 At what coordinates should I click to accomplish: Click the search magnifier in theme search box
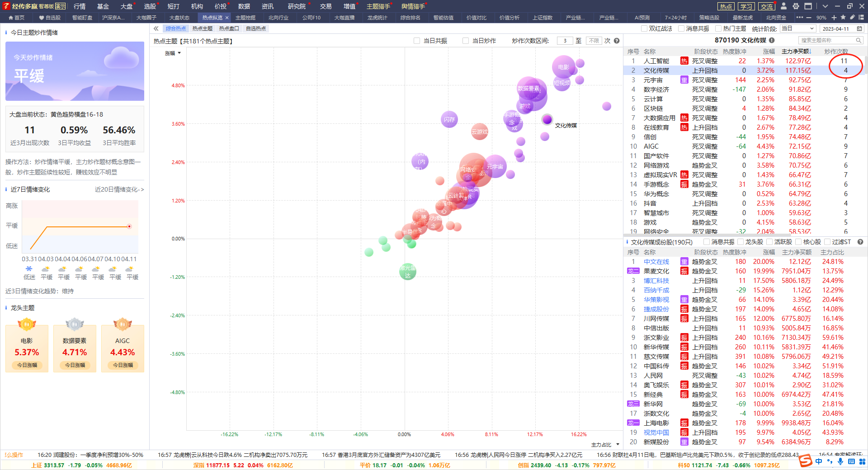point(859,40)
